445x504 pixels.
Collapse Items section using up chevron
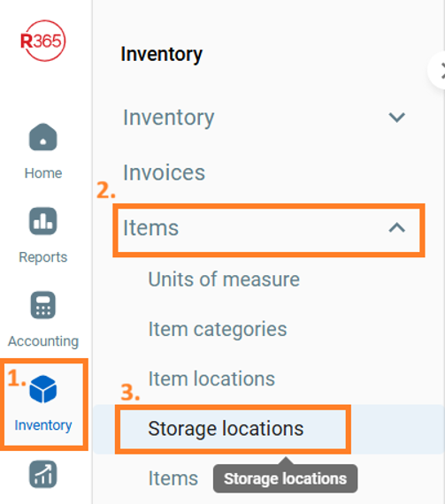pos(397,228)
